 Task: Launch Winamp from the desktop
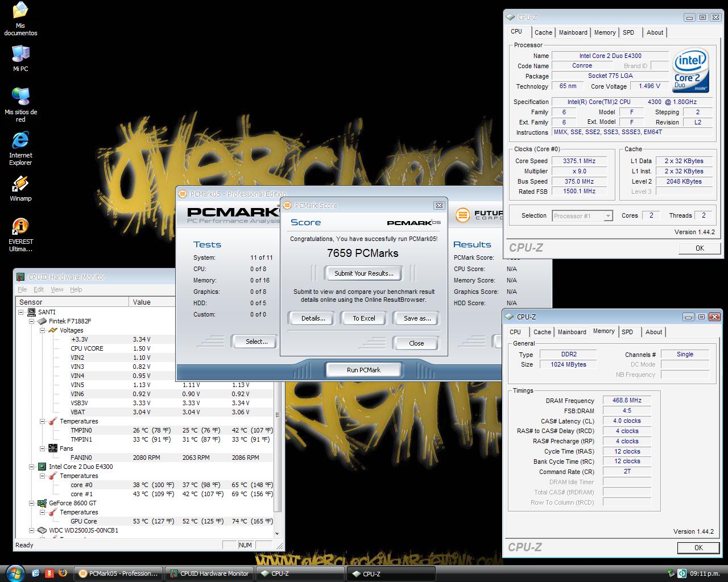[x=20, y=189]
